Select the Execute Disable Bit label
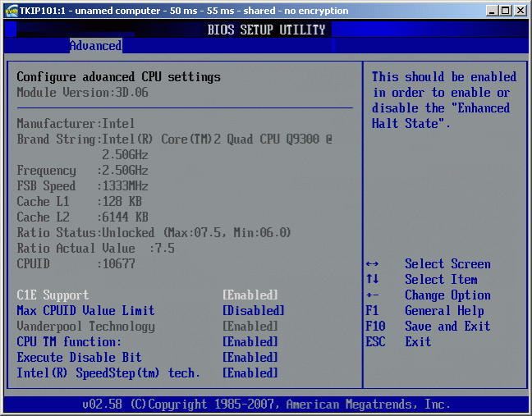 (79, 358)
